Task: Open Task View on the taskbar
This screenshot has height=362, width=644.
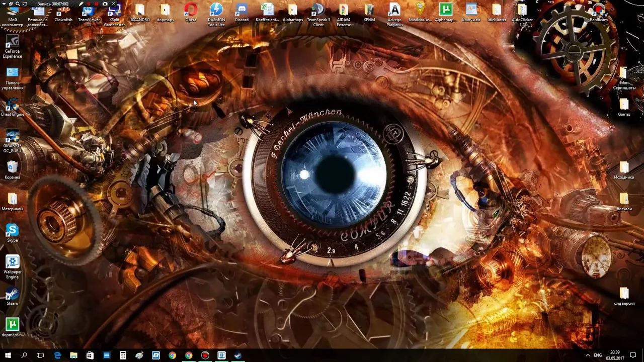Action: pos(40,355)
